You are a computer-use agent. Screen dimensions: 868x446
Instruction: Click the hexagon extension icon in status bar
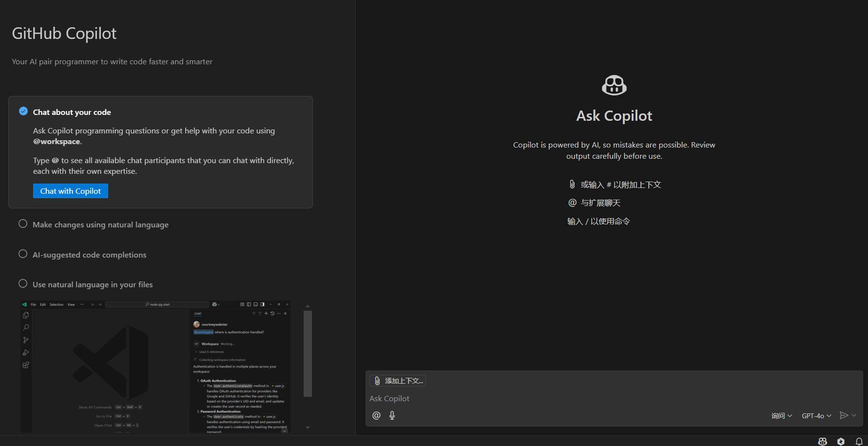pyautogui.click(x=841, y=441)
